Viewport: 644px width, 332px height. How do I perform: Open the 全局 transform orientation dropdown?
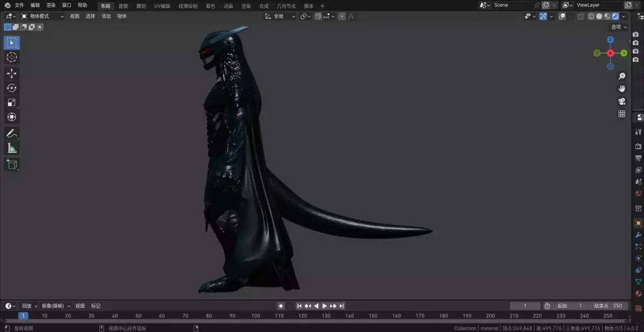[x=280, y=17]
